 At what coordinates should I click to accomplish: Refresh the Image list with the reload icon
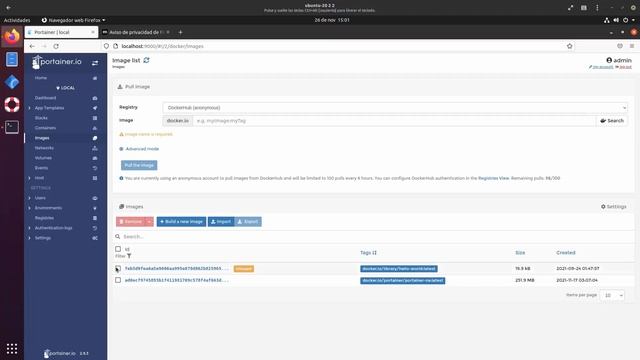coord(146,60)
